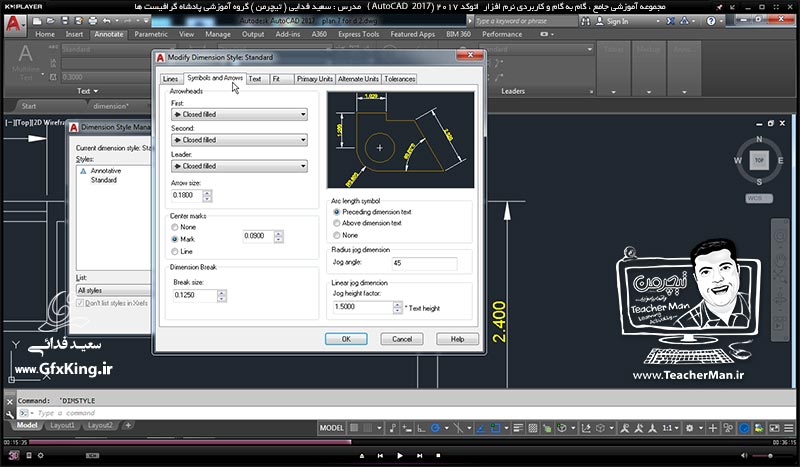Toggle ortho mode icon in status bar

click(421, 428)
